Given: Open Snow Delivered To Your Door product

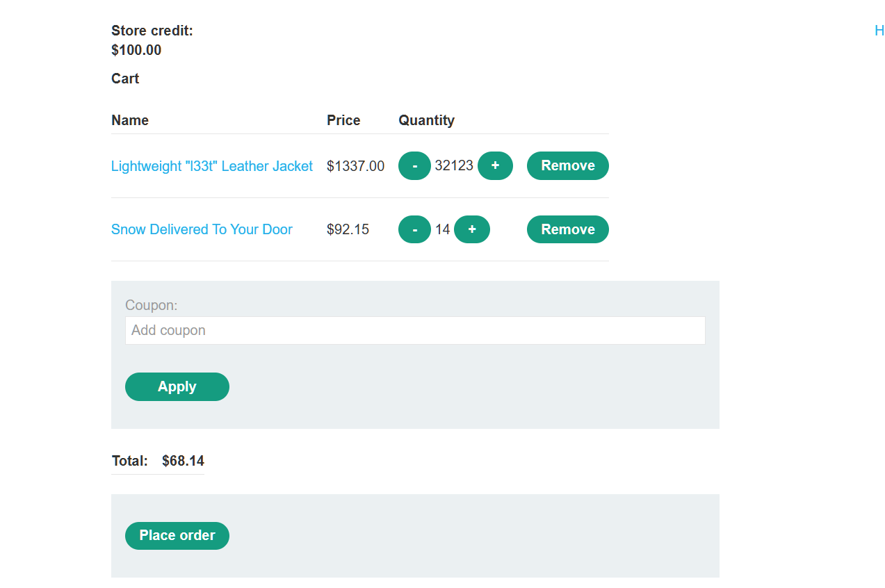Looking at the screenshot, I should coord(202,229).
